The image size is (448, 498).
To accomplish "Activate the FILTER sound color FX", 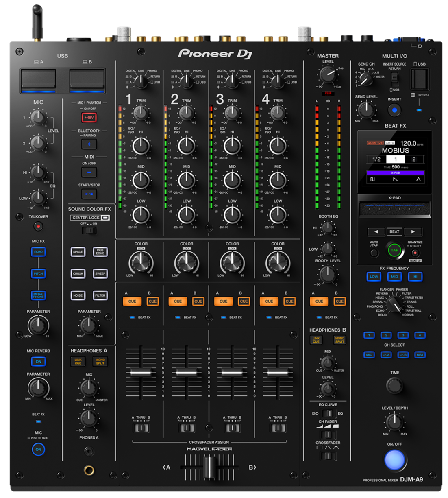I will (100, 295).
